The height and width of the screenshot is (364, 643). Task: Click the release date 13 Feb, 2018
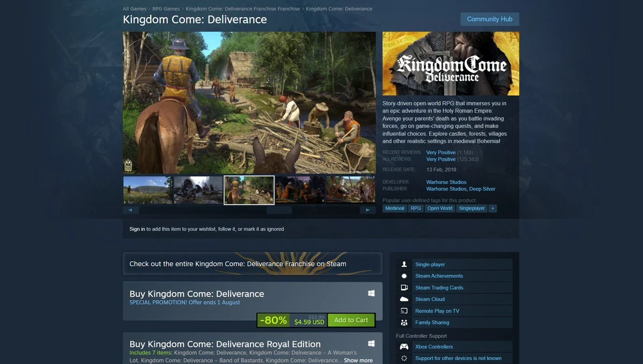click(441, 170)
